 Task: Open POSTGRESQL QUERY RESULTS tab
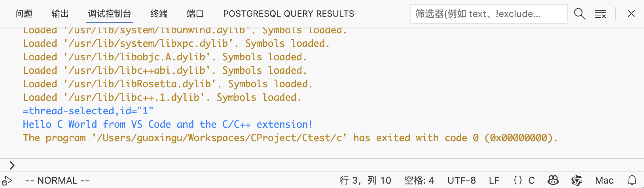pyautogui.click(x=289, y=14)
